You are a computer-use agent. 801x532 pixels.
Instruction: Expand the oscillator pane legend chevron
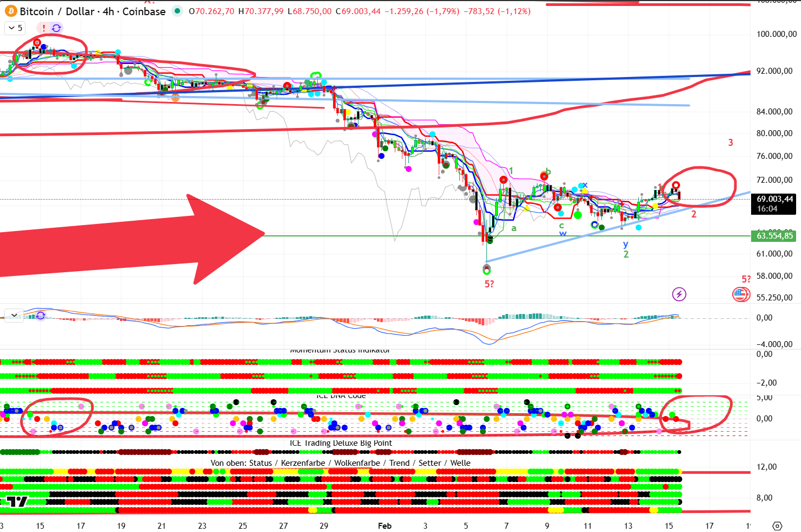(x=14, y=315)
